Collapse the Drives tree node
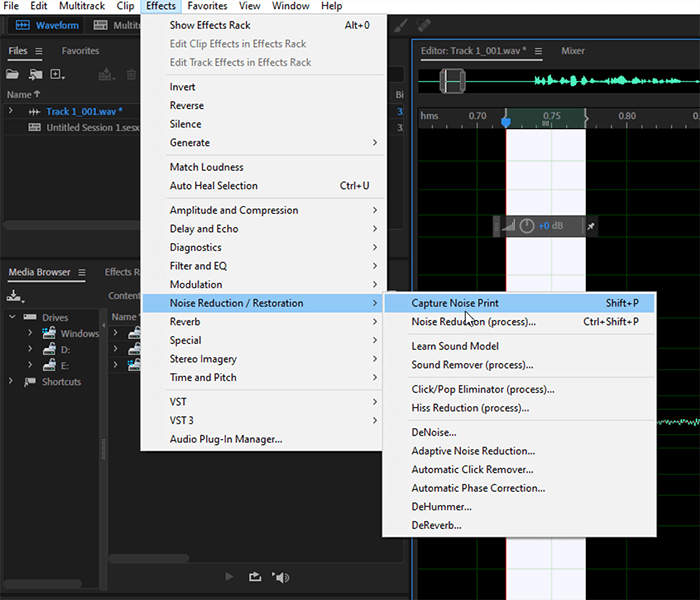Viewport: 700px width, 600px height. click(x=12, y=318)
